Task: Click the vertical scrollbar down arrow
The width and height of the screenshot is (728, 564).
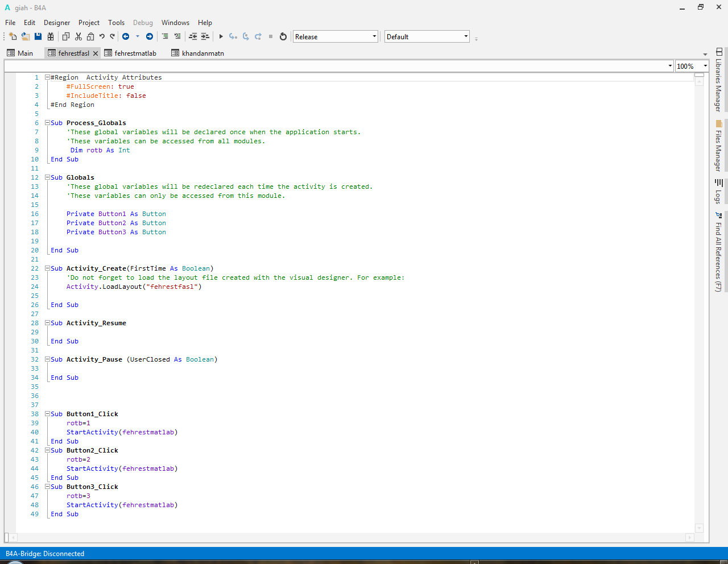Action: coord(700,528)
